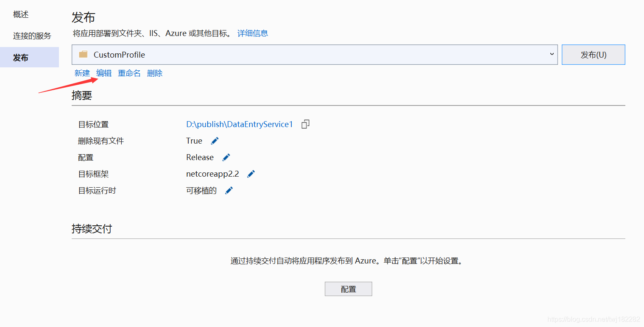The image size is (644, 327).
Task: Edit the 可移植的 target runtime pencil
Action: tap(229, 191)
